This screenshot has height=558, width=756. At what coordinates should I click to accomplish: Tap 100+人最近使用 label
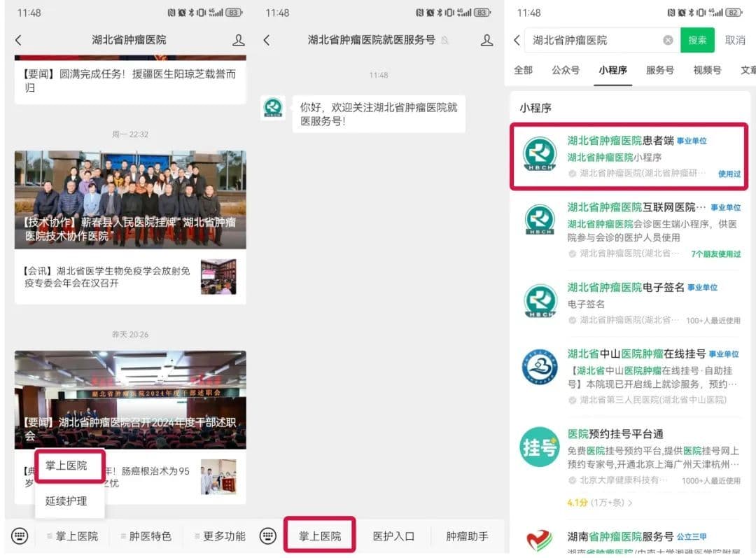[x=713, y=320]
